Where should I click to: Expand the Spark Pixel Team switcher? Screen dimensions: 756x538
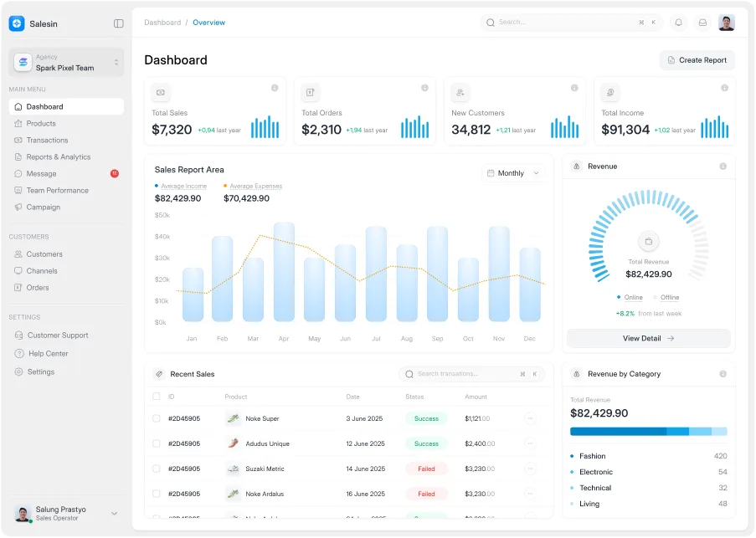[x=116, y=63]
